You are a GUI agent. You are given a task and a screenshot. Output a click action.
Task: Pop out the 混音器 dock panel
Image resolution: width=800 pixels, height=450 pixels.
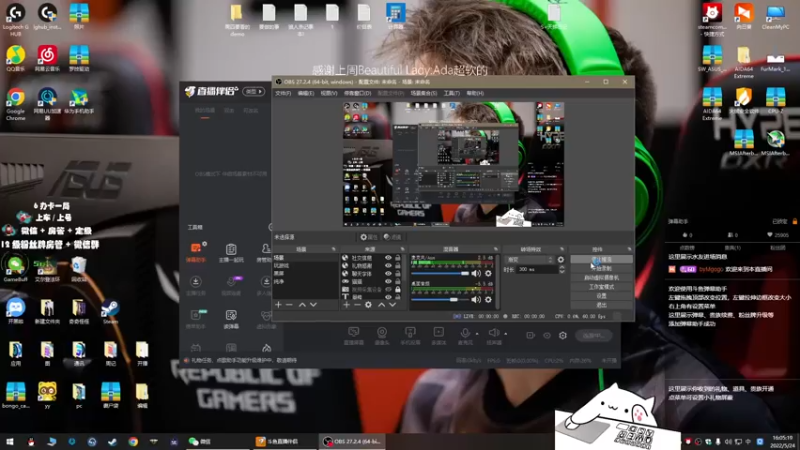495,249
